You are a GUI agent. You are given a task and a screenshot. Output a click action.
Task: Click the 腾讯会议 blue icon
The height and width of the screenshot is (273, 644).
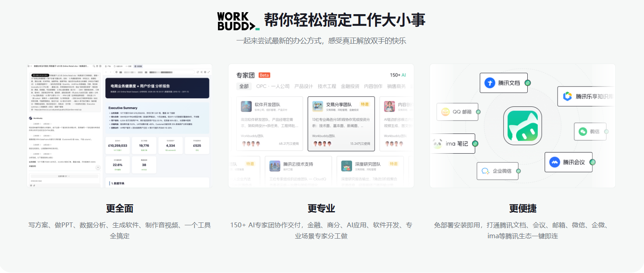(x=555, y=162)
